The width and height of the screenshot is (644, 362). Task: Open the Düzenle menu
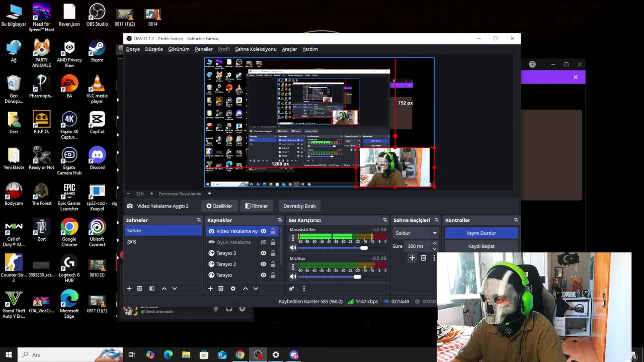click(x=154, y=49)
